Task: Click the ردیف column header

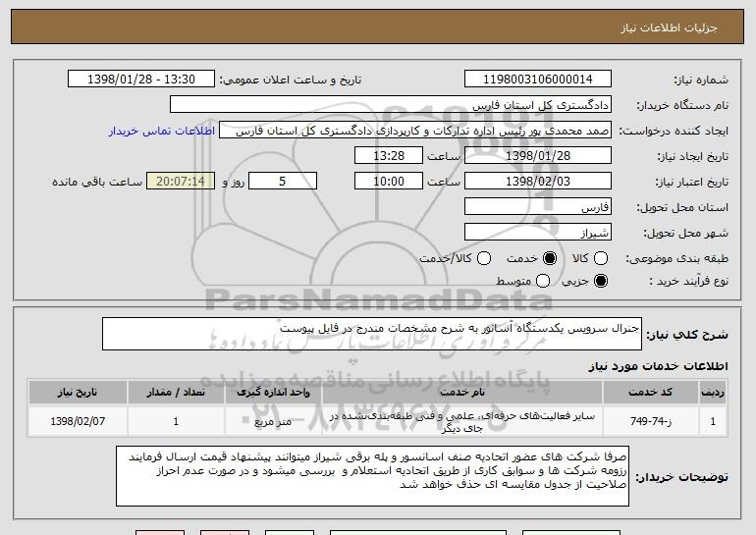Action: (x=713, y=393)
